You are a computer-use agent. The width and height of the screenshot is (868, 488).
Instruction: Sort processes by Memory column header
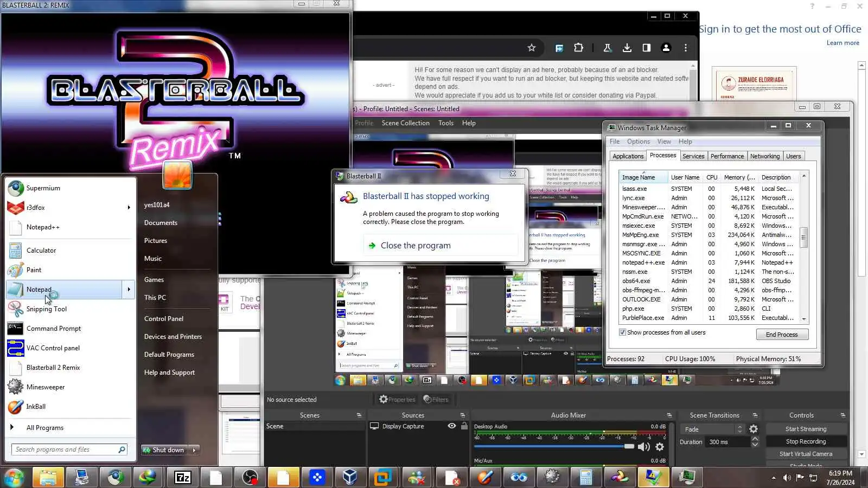click(x=739, y=177)
